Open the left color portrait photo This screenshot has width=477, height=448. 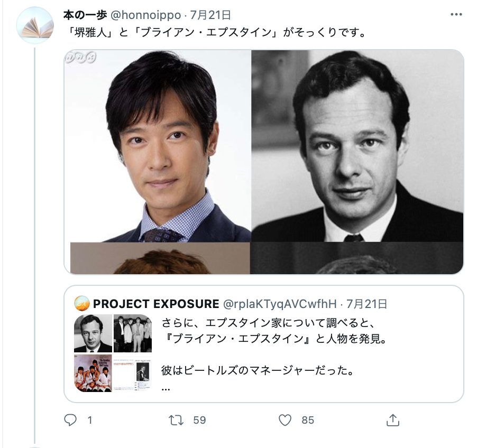[158, 146]
